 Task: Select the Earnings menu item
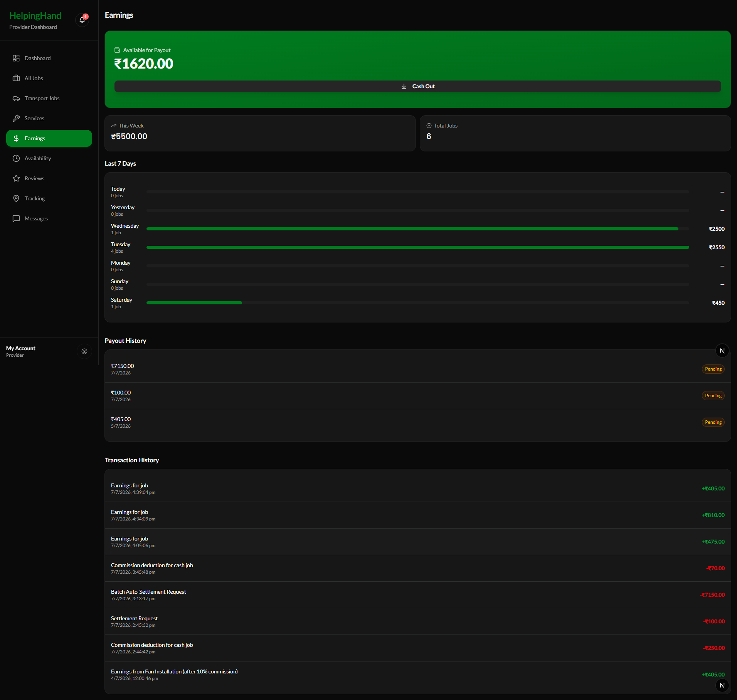point(49,138)
